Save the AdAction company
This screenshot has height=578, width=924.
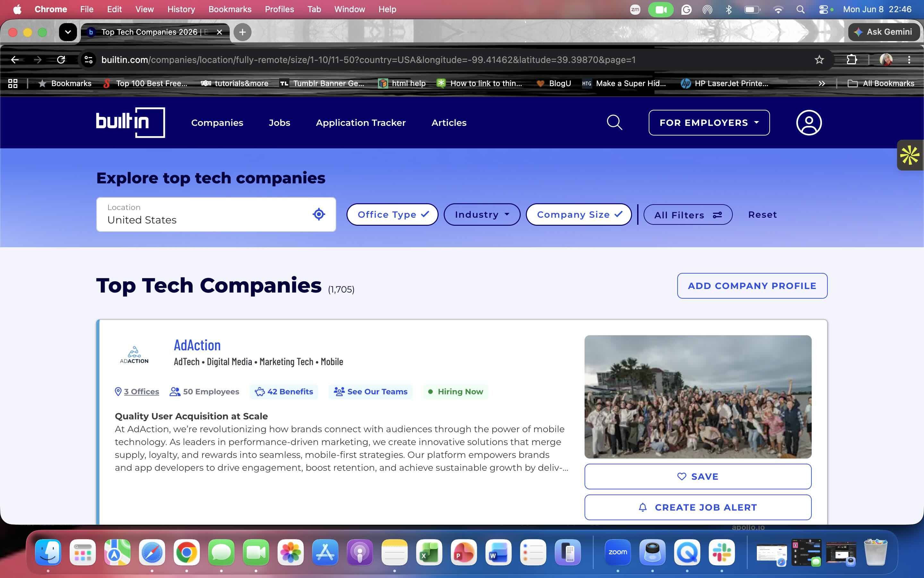pyautogui.click(x=697, y=476)
